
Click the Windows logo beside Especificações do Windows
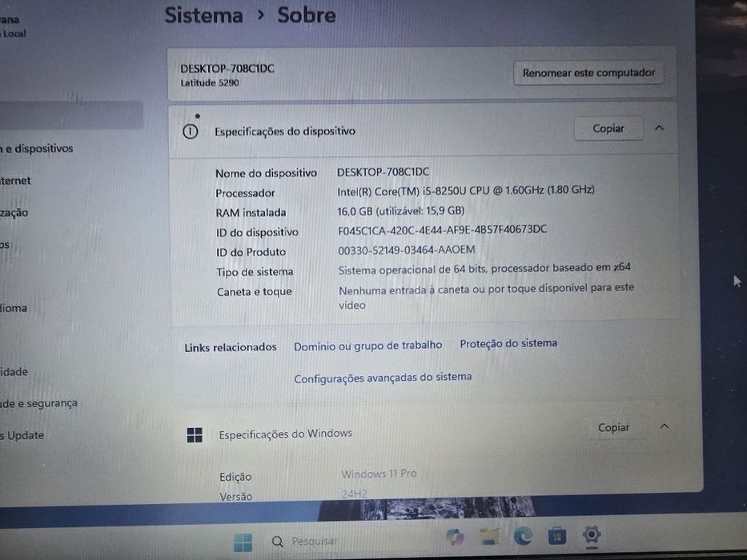coord(195,434)
